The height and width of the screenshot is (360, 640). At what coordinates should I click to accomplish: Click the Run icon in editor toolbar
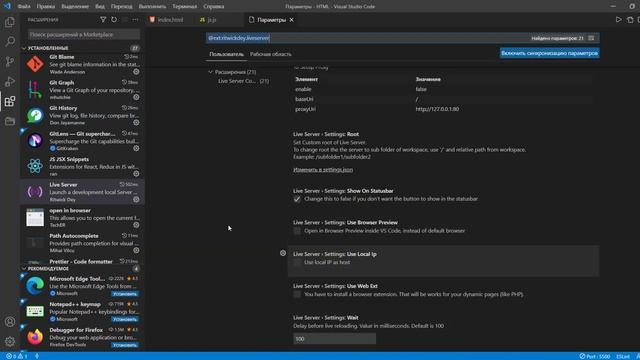(619, 20)
